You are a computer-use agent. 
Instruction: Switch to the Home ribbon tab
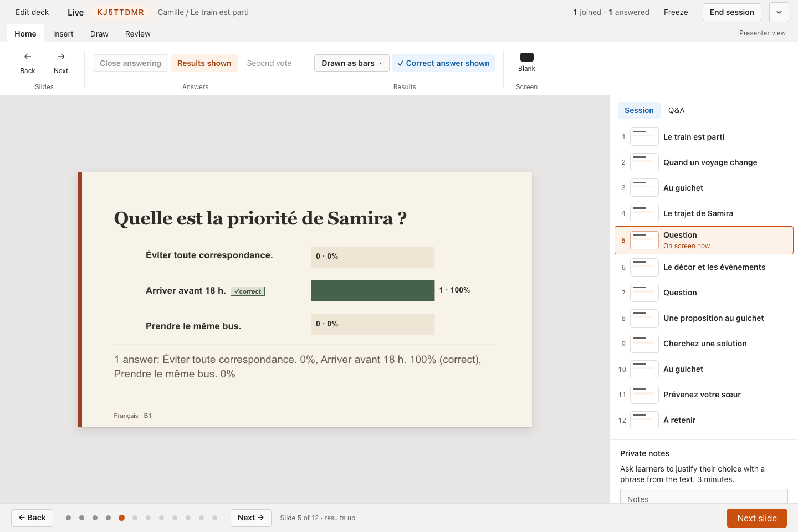(x=25, y=34)
